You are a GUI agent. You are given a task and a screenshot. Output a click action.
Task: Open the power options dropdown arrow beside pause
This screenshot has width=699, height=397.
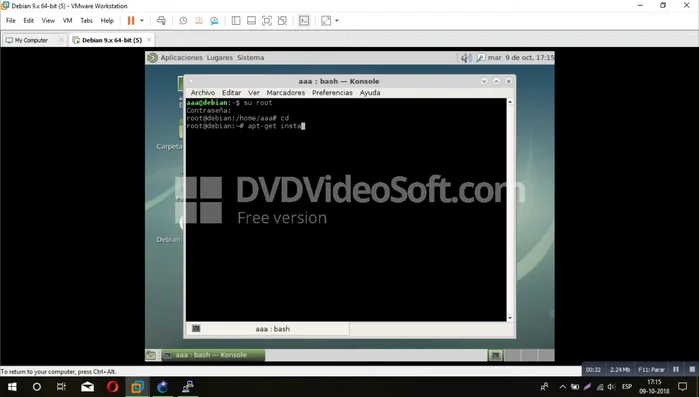(142, 20)
